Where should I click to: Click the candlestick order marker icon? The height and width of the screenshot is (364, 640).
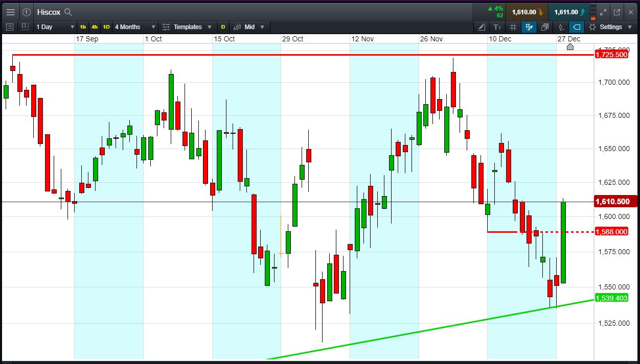[x=561, y=27]
